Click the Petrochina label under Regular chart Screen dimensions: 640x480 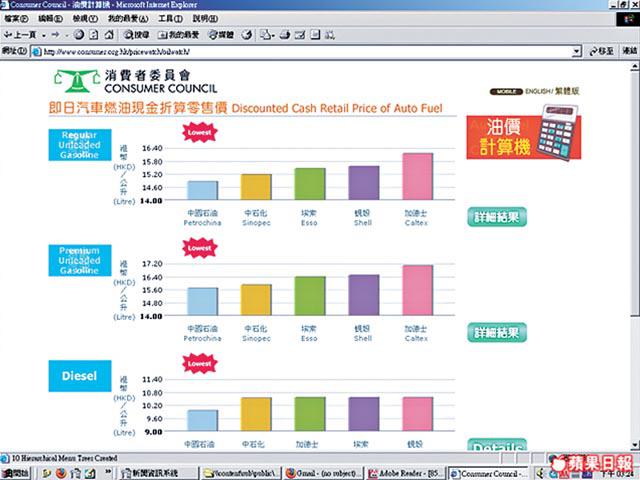point(202,218)
